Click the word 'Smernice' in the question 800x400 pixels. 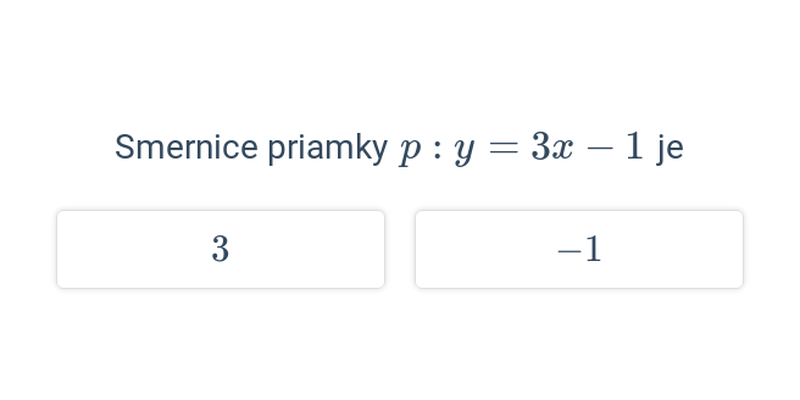tap(186, 147)
